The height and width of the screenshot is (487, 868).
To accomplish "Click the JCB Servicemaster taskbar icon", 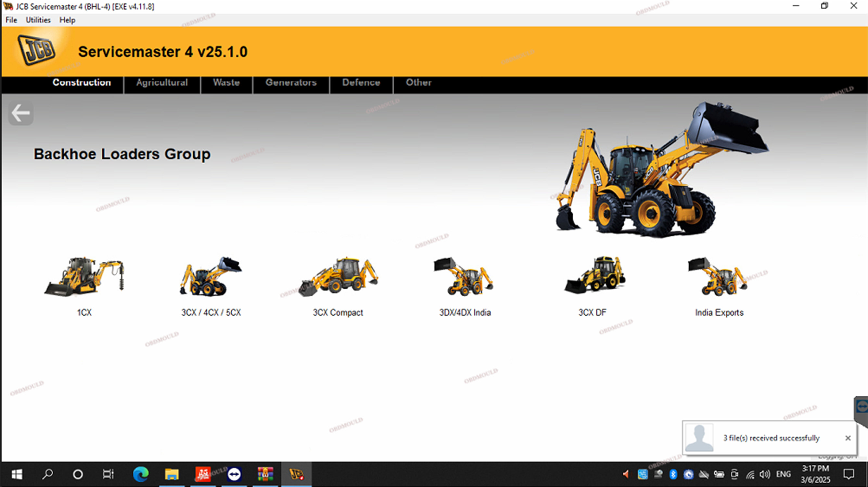I will coord(297,474).
